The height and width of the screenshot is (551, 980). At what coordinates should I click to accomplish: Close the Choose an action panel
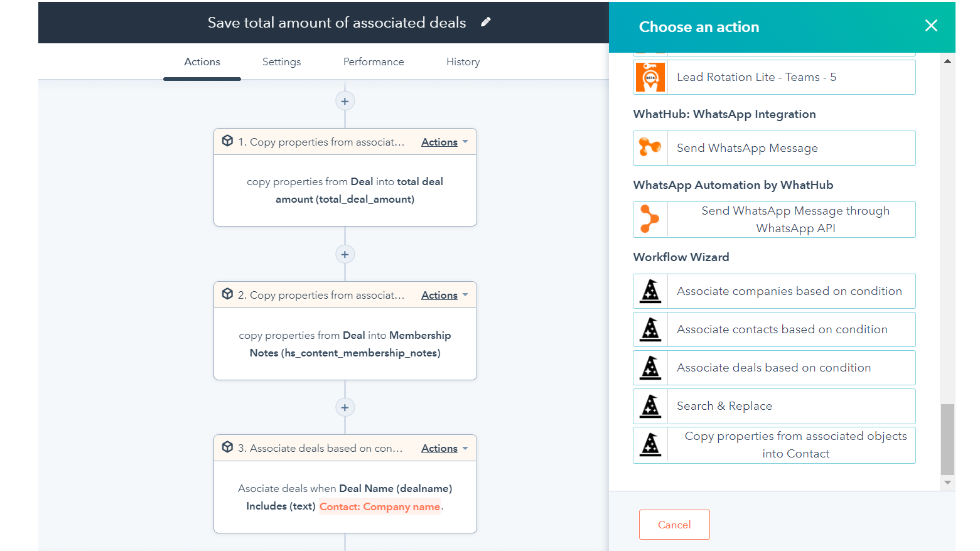pos(931,26)
